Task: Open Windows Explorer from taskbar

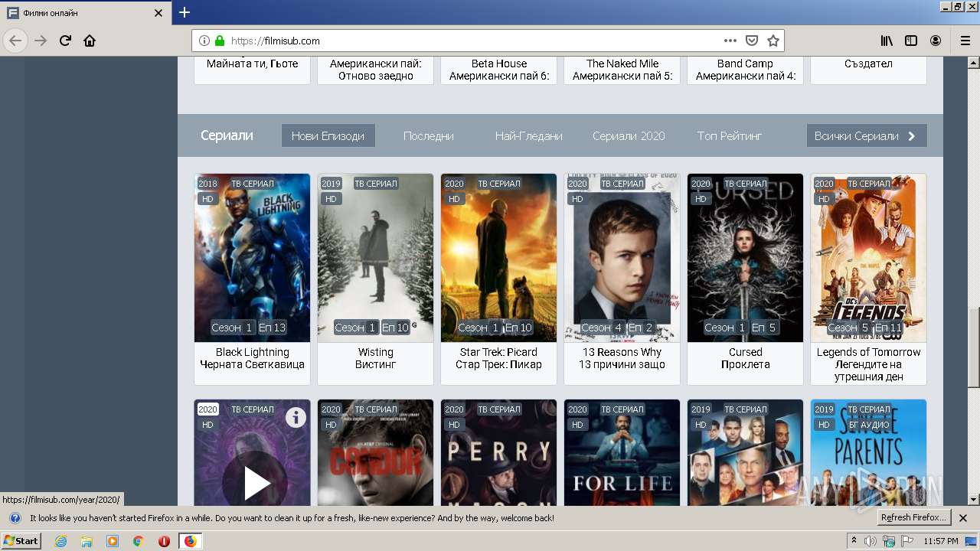Action: 87,541
